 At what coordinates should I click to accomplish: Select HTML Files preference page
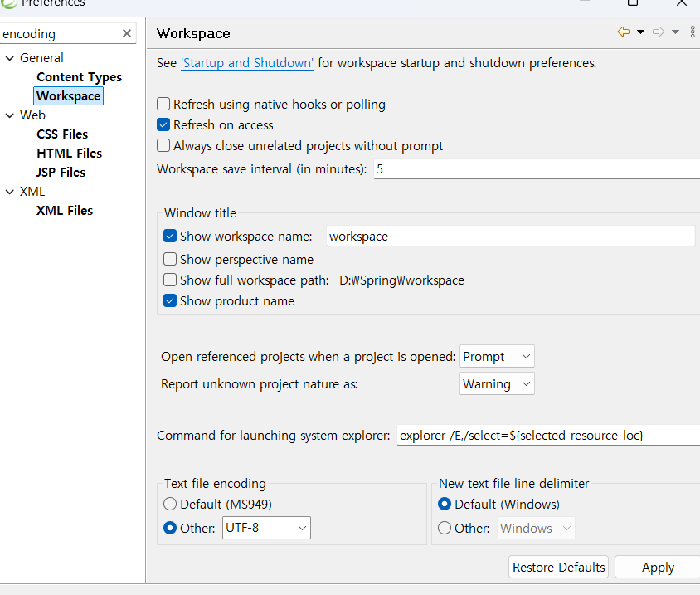[x=69, y=154]
